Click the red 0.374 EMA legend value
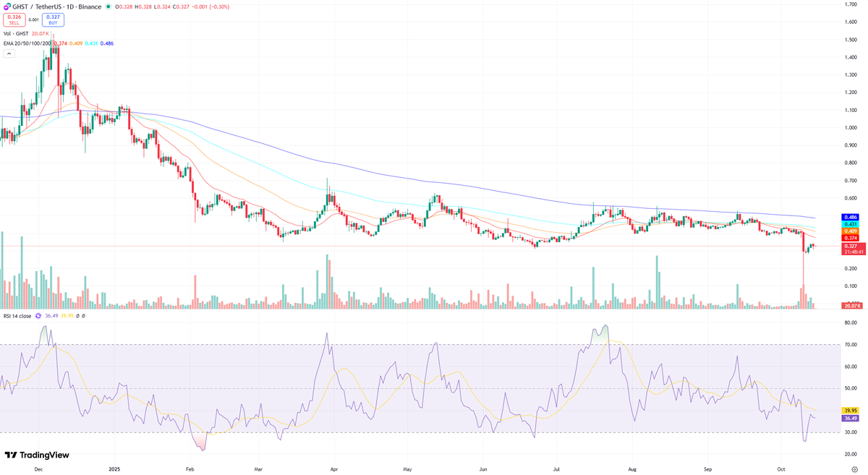The height and width of the screenshot is (475, 868). (x=61, y=43)
